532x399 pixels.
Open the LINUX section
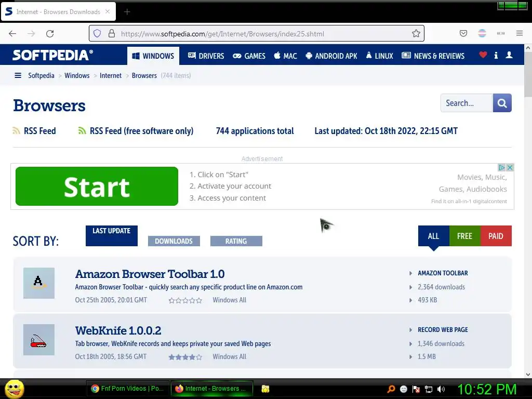coord(379,56)
